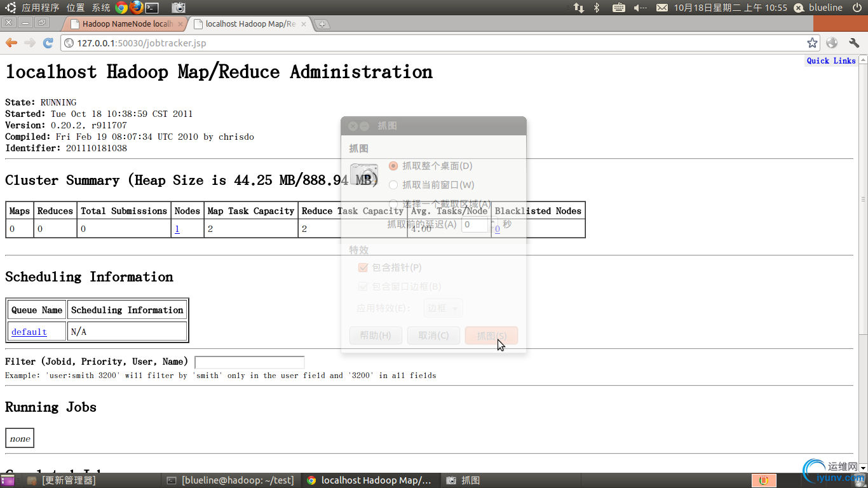This screenshot has width=868, height=488.
Task: Click the 抓图(S) capture button
Action: (x=491, y=335)
